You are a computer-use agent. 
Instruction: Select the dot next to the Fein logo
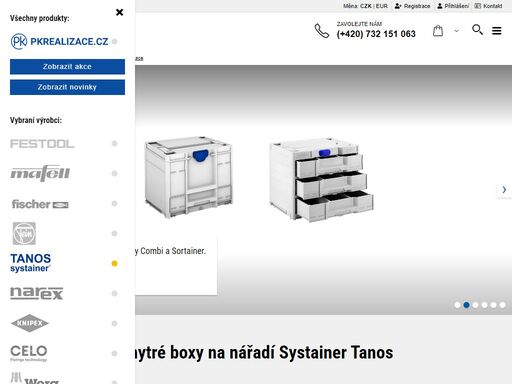(114, 233)
